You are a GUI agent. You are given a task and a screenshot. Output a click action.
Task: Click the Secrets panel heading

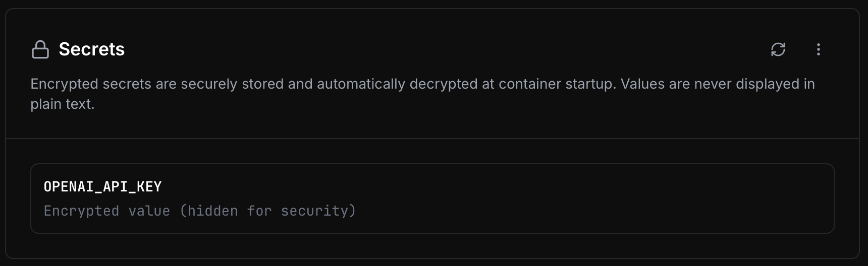pyautogui.click(x=91, y=49)
